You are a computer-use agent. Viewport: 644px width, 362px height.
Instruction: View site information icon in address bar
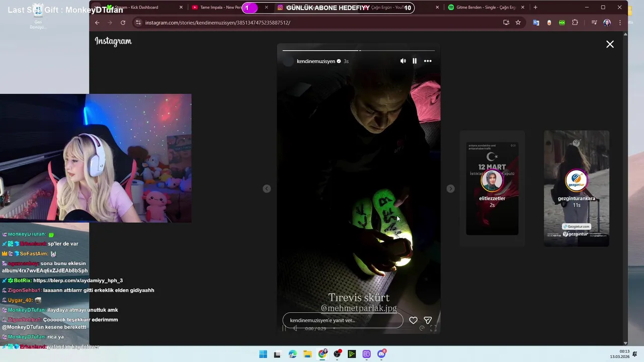(138, 23)
